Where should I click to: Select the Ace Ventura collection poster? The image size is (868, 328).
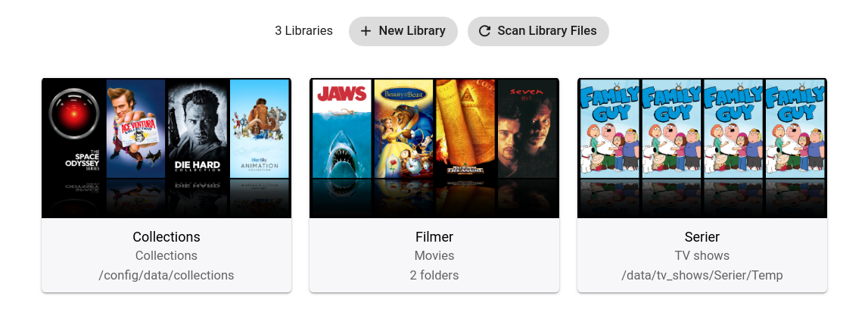click(x=135, y=129)
